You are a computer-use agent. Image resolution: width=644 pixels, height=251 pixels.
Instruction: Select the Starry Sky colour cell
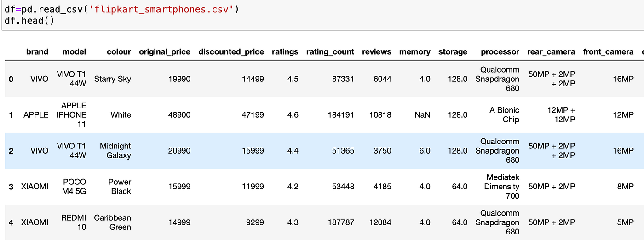[x=112, y=79]
